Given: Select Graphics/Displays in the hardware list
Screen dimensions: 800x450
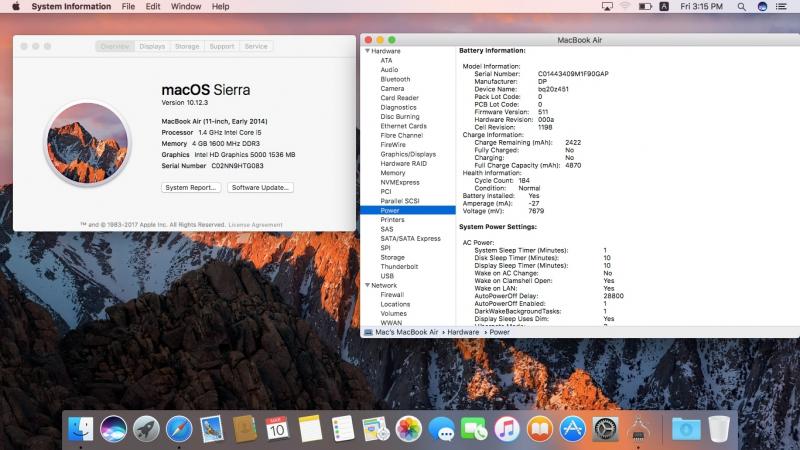Looking at the screenshot, I should coord(408,154).
